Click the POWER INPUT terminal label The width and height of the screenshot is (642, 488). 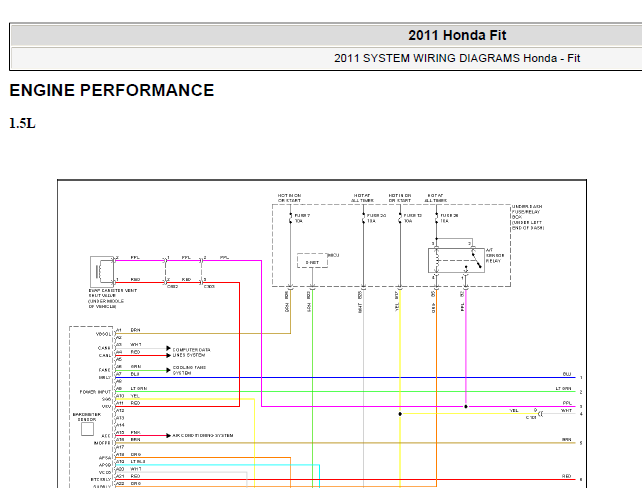(x=95, y=392)
